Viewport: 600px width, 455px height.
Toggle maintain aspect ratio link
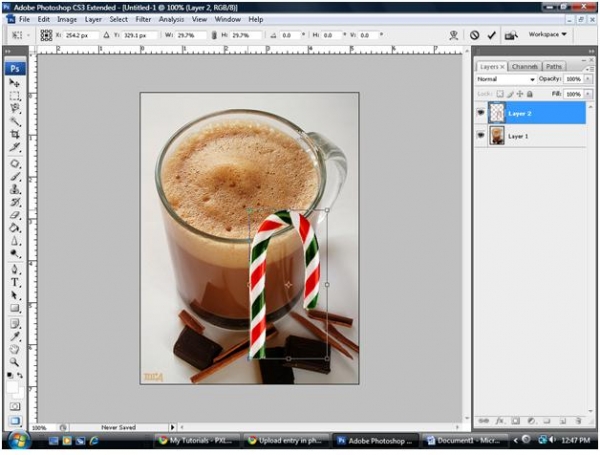[214, 35]
